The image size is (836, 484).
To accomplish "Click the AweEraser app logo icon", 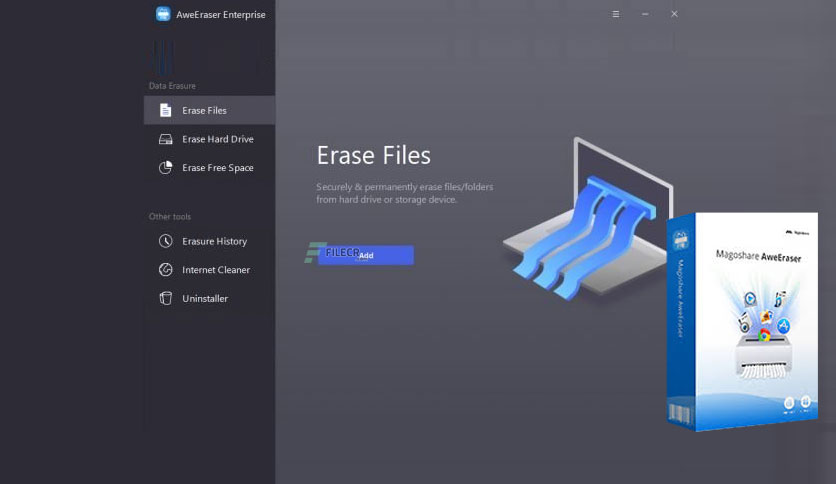I will tap(163, 14).
